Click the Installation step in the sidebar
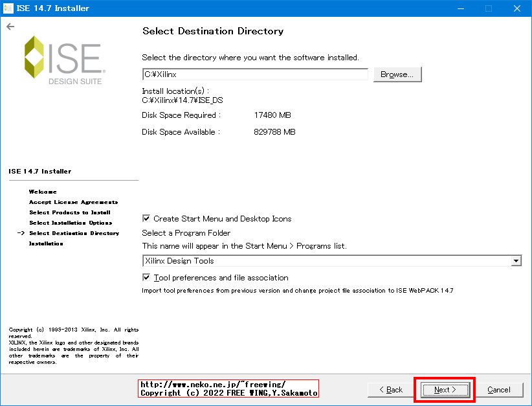 [46, 243]
